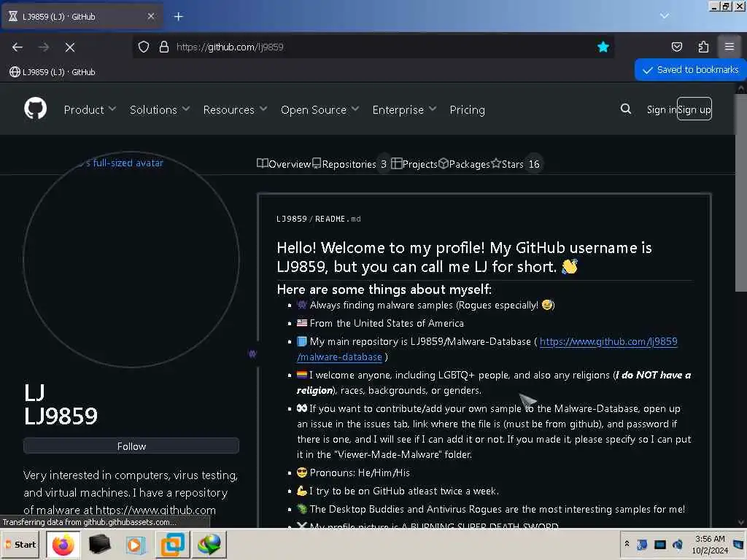Image resolution: width=747 pixels, height=560 pixels.
Task: Click the sunglasses emoji by Pronouns
Action: [302, 472]
